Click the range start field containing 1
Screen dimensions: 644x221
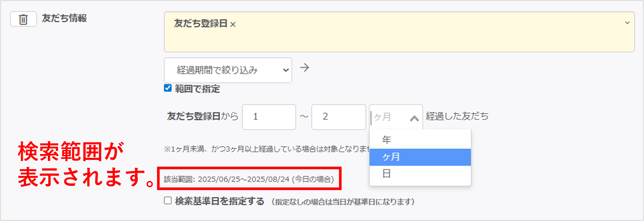(x=269, y=117)
